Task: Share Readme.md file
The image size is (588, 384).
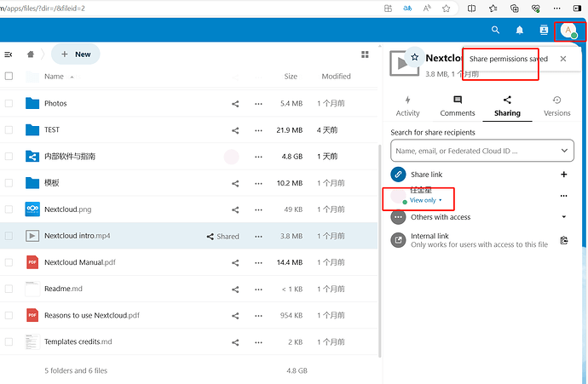Action: coord(235,289)
